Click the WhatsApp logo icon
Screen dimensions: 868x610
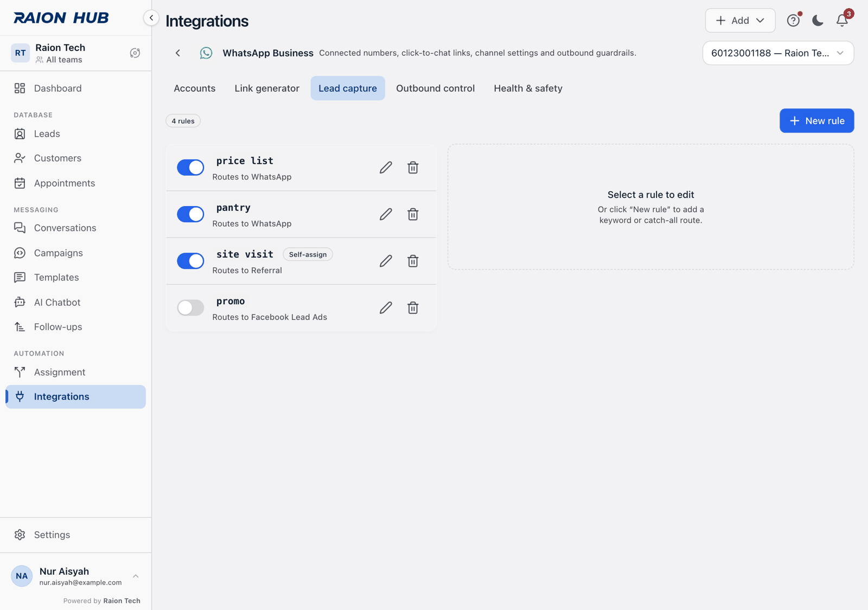click(206, 53)
